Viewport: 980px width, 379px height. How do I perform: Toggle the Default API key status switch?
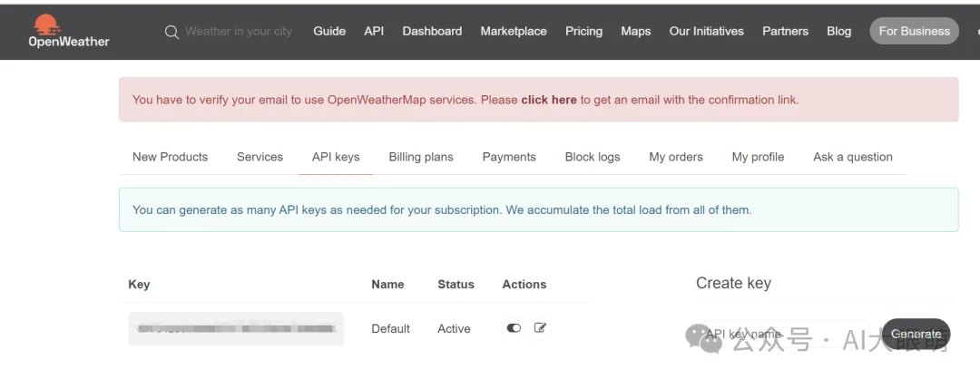514,328
